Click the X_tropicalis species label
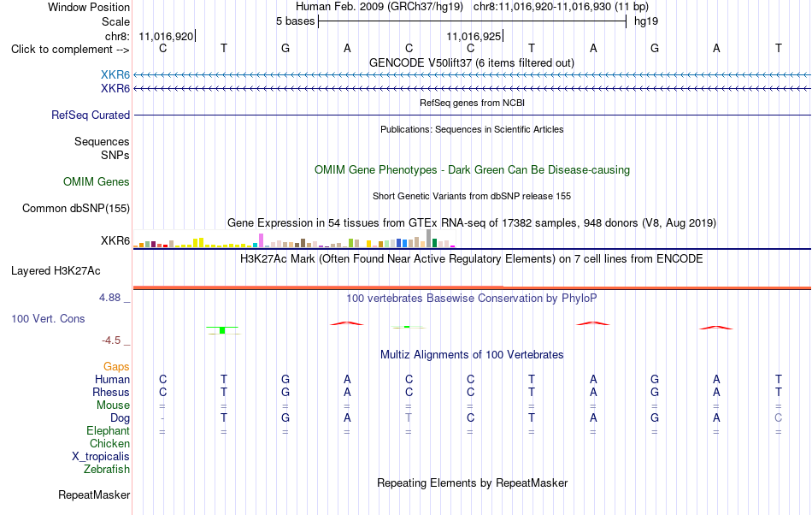812x515 pixels. click(x=101, y=457)
